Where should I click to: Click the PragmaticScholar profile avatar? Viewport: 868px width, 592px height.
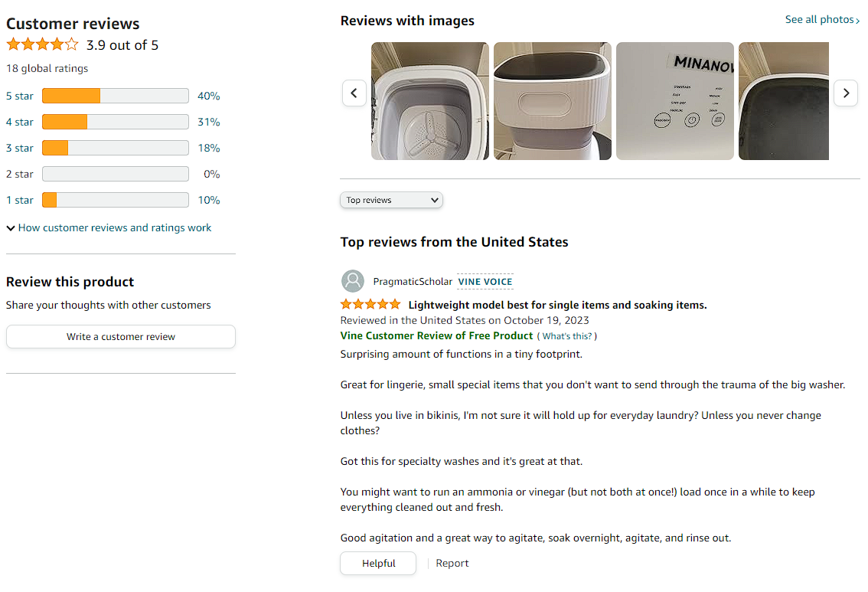[x=353, y=281]
